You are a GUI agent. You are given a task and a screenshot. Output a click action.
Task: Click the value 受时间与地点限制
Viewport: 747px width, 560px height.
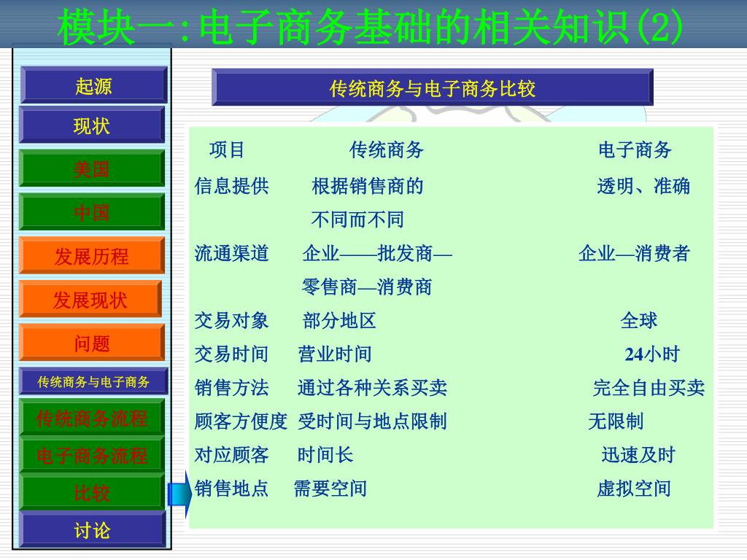coord(373,421)
